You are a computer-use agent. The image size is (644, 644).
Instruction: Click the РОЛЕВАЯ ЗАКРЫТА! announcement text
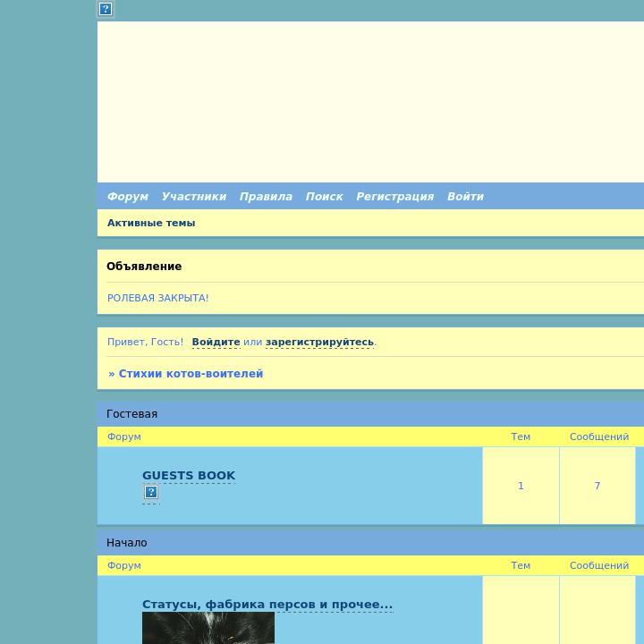coord(157,298)
